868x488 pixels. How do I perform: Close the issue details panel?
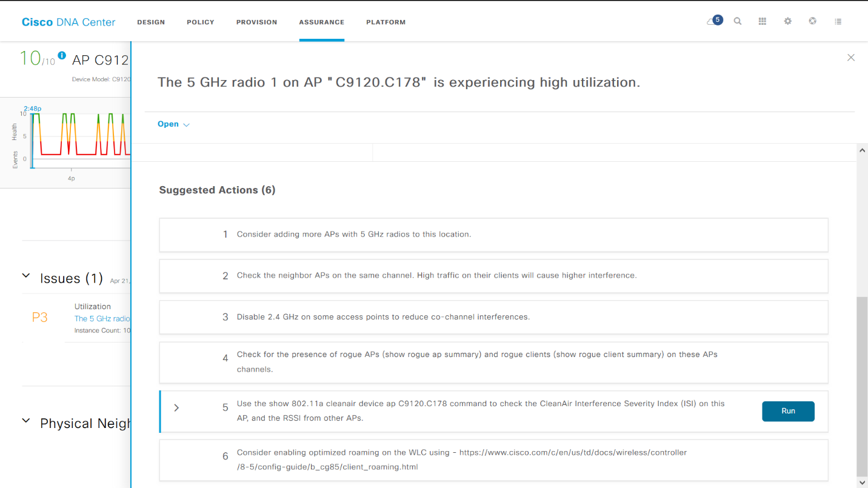coord(851,58)
